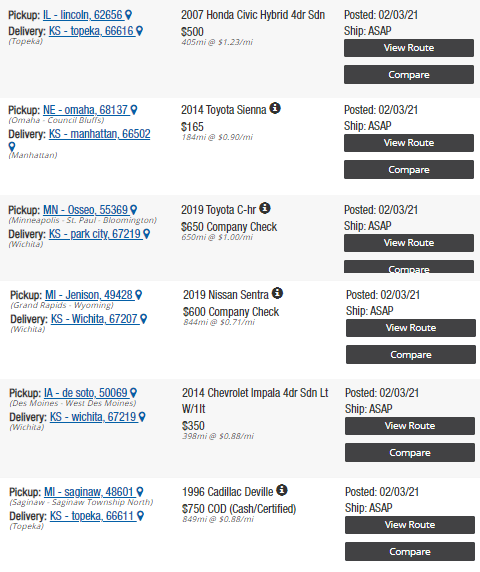This screenshot has width=480, height=572.
Task: Click map pin beside MI - saginaw, 48601
Action: point(140,492)
